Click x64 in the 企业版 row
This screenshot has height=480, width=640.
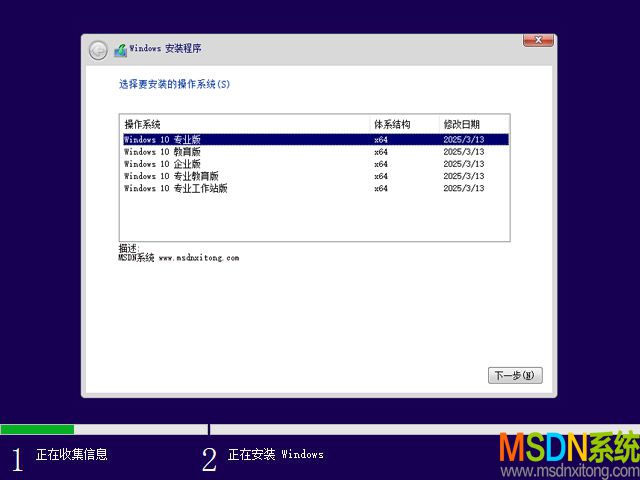[x=381, y=164]
